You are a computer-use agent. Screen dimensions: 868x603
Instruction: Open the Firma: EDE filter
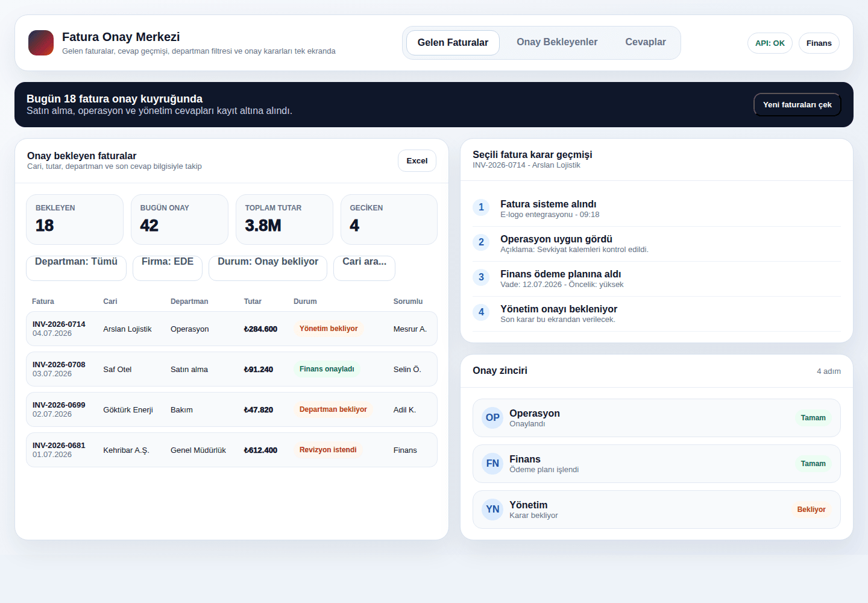[x=168, y=268]
